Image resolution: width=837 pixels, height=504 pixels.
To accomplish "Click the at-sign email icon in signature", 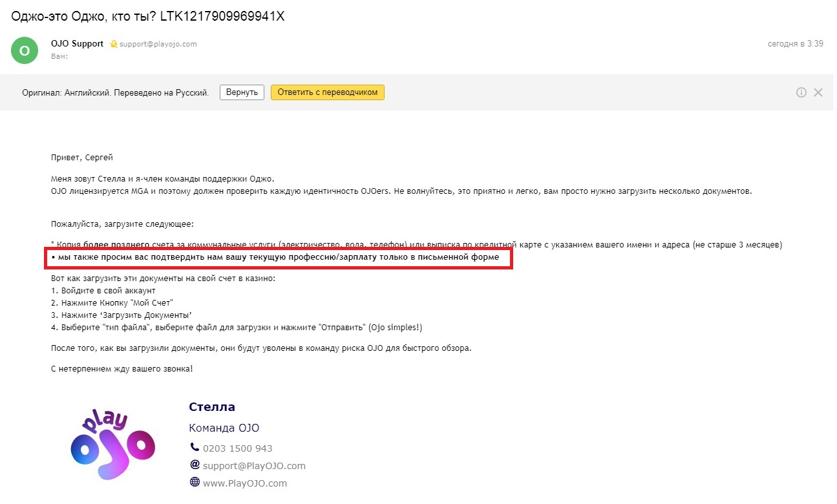I will coord(195,465).
